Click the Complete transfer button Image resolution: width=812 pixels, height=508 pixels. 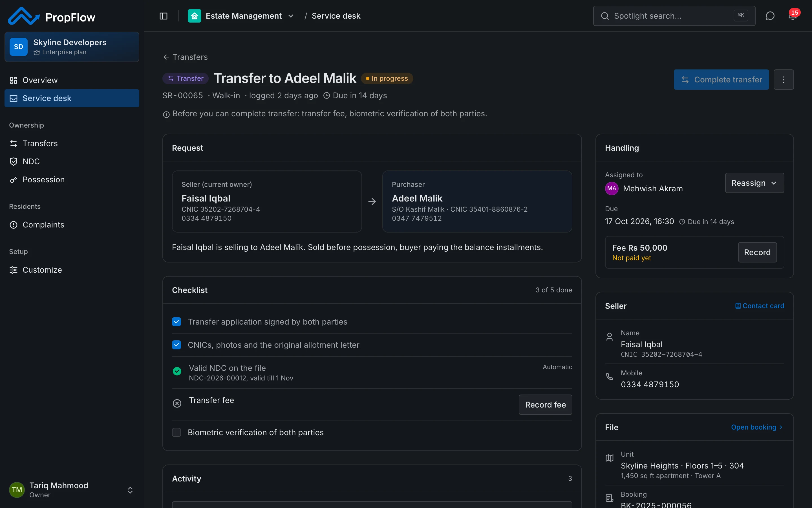[721, 80]
